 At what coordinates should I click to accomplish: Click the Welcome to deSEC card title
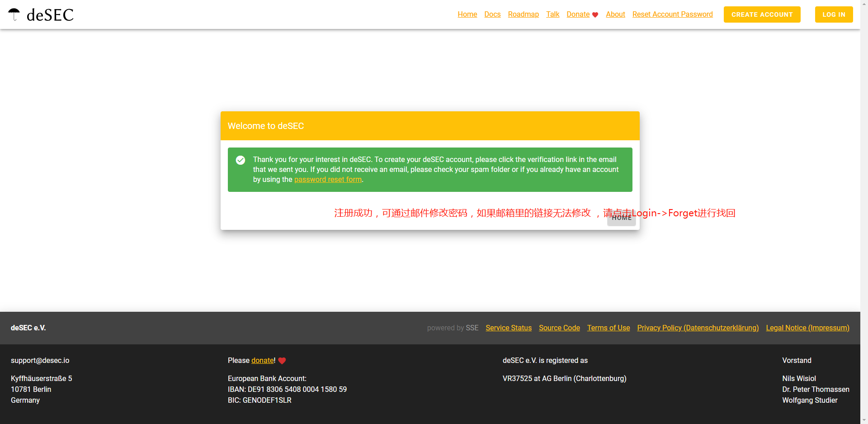point(266,126)
